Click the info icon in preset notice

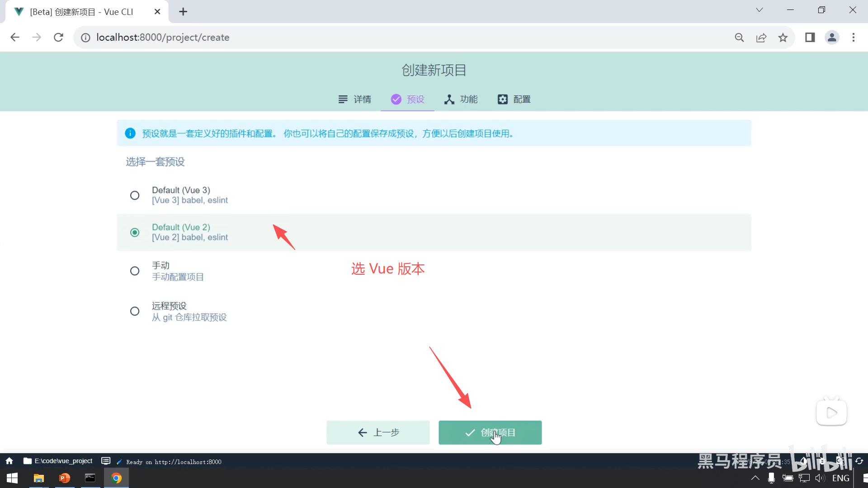[x=130, y=133]
